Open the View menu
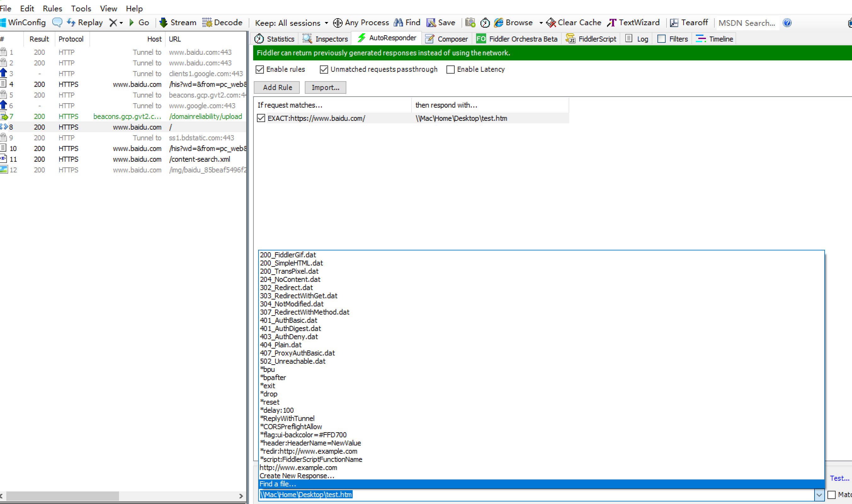This screenshot has height=504, width=852. [108, 8]
